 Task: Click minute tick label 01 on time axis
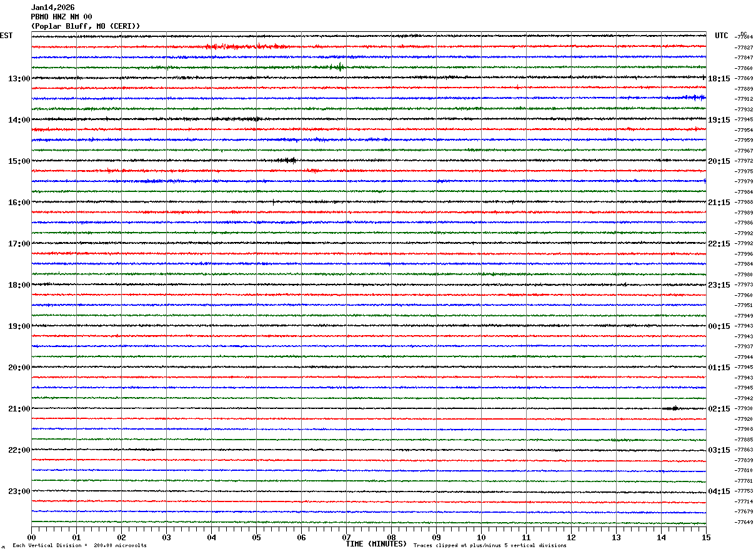[76, 537]
